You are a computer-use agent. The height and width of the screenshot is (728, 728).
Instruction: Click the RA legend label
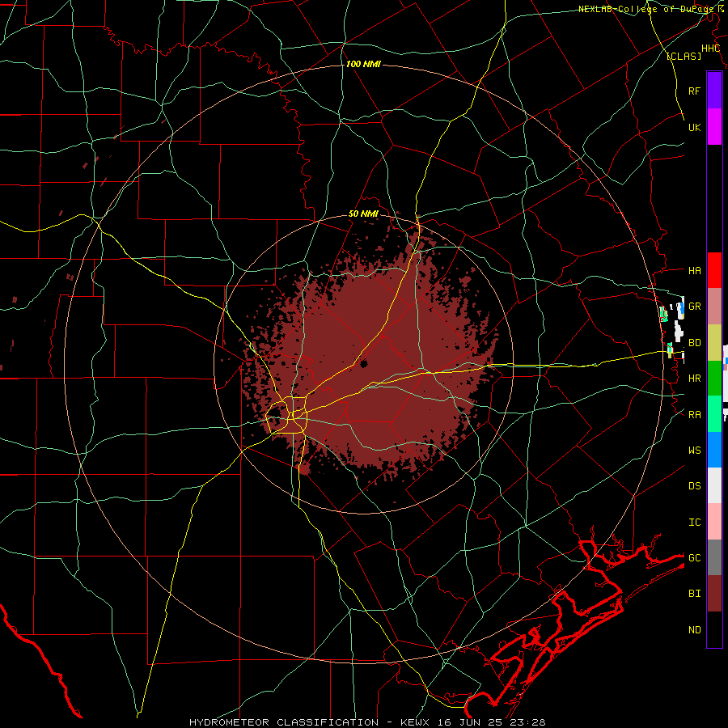point(694,415)
